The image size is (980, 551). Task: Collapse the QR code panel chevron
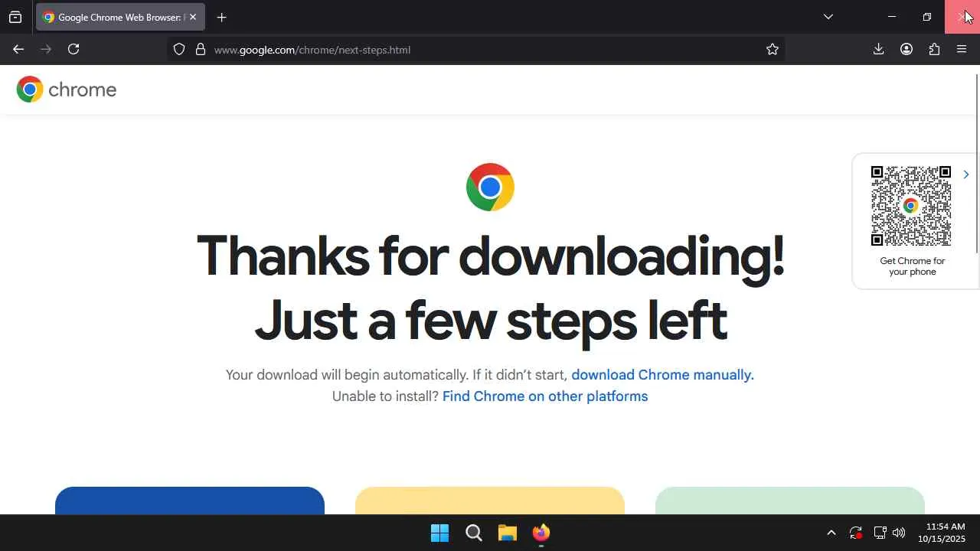966,174
